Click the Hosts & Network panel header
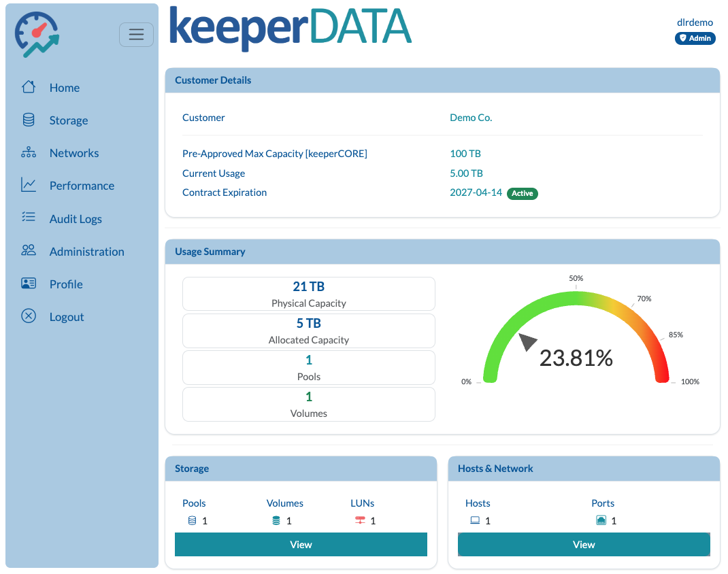 584,469
